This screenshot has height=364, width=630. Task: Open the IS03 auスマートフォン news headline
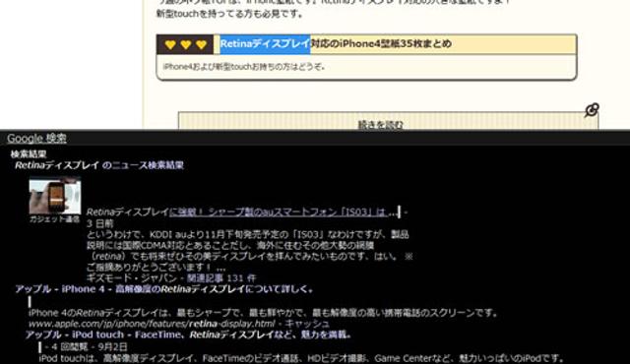243,212
